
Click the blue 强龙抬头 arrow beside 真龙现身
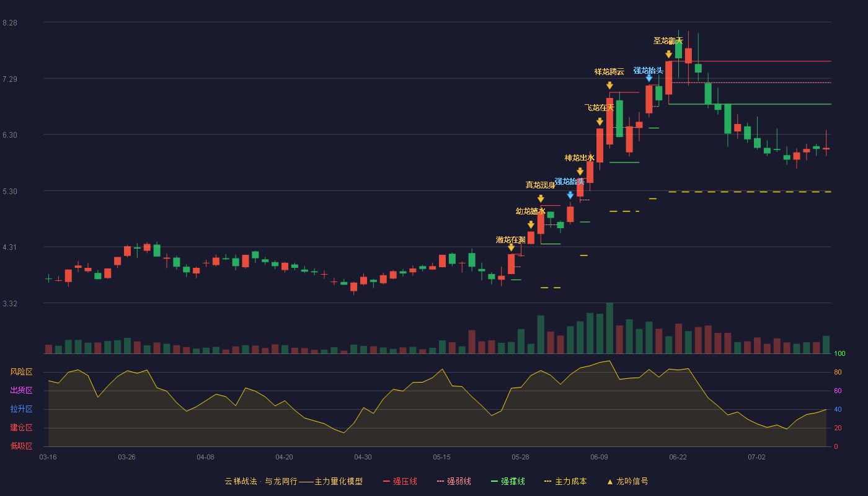570,195
